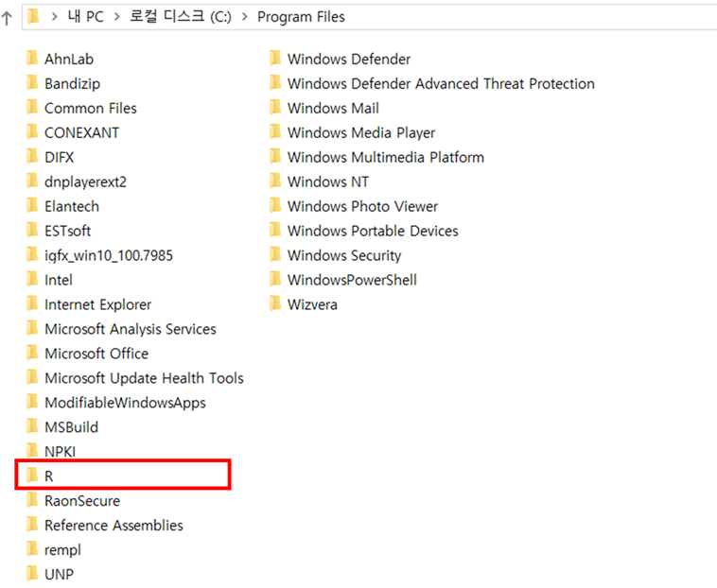This screenshot has width=717, height=588.
Task: Select the ESTsoft folder icon
Action: pyautogui.click(x=32, y=231)
